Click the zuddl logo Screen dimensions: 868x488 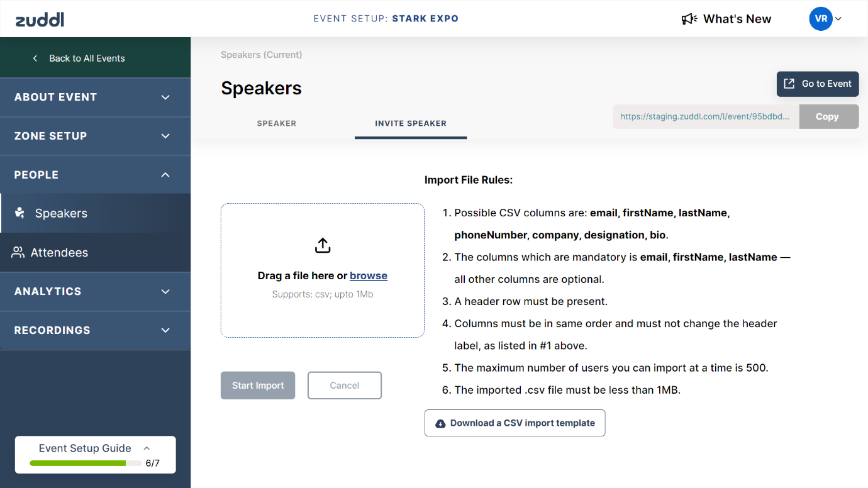click(40, 19)
